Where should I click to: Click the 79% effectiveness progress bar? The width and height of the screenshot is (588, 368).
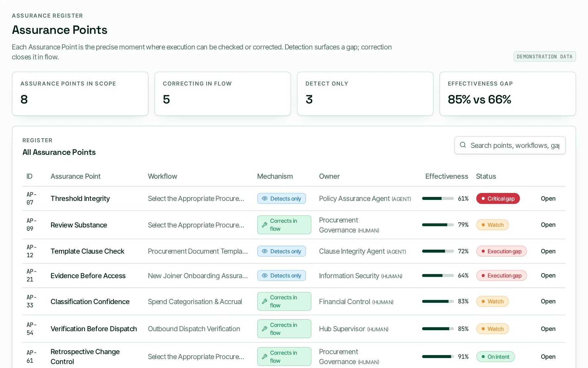(438, 225)
